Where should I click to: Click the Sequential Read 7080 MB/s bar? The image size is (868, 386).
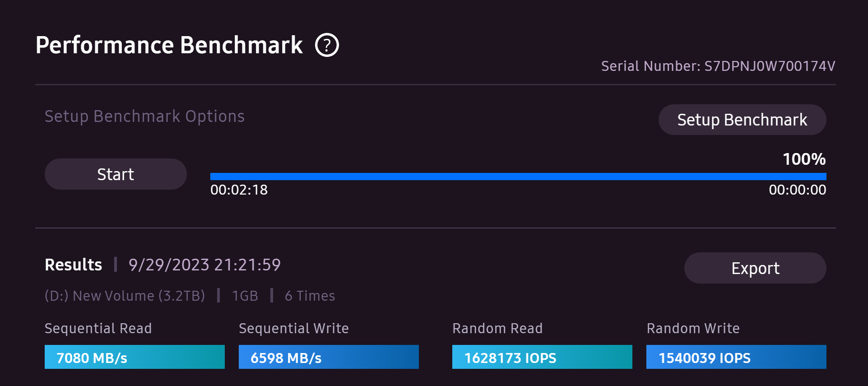[x=135, y=357]
